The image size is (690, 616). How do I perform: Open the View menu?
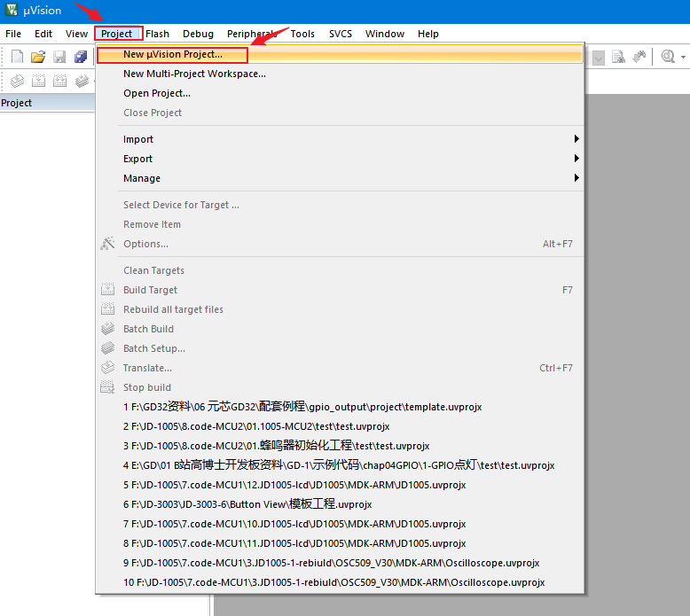76,34
